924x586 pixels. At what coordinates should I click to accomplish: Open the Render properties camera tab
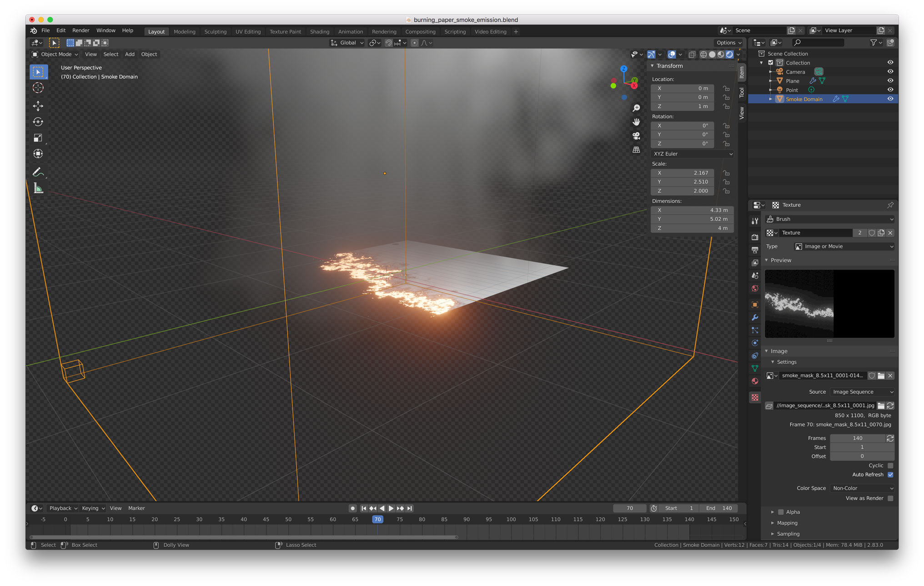point(755,237)
